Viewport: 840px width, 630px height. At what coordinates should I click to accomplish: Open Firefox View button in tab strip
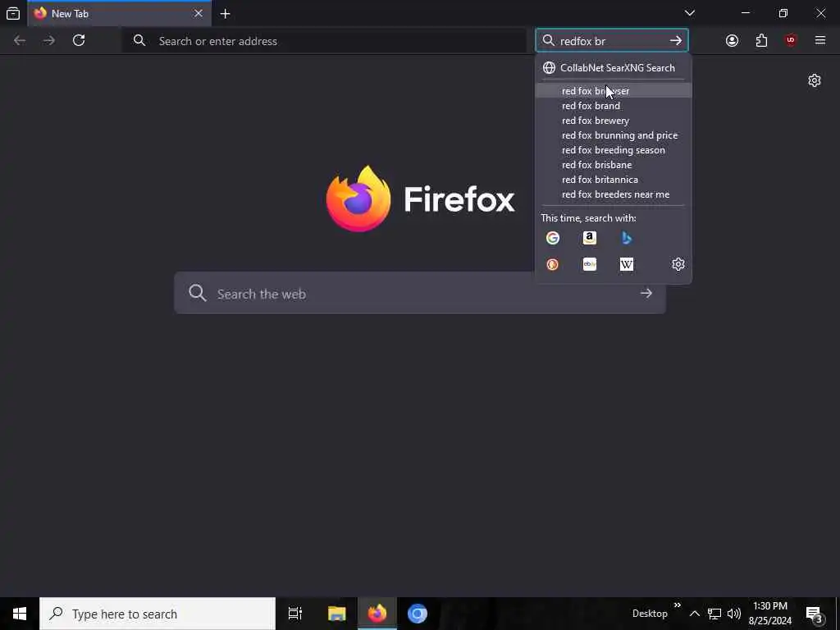13,13
